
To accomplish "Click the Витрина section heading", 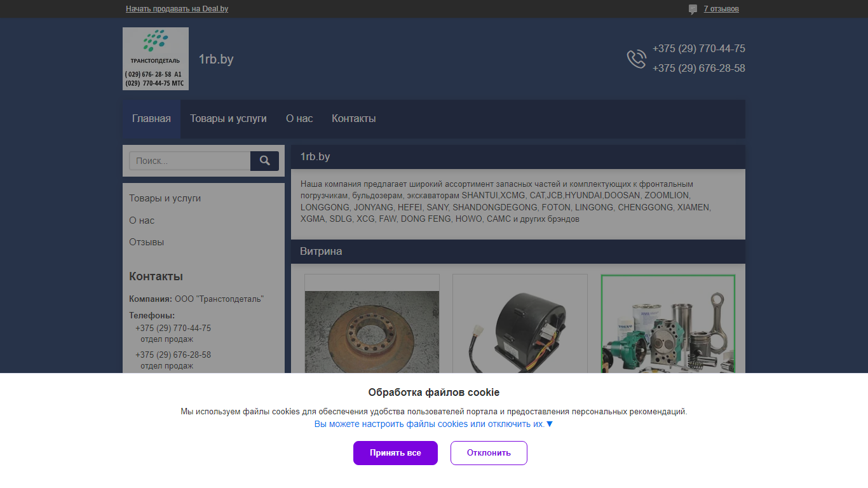I will (x=321, y=252).
